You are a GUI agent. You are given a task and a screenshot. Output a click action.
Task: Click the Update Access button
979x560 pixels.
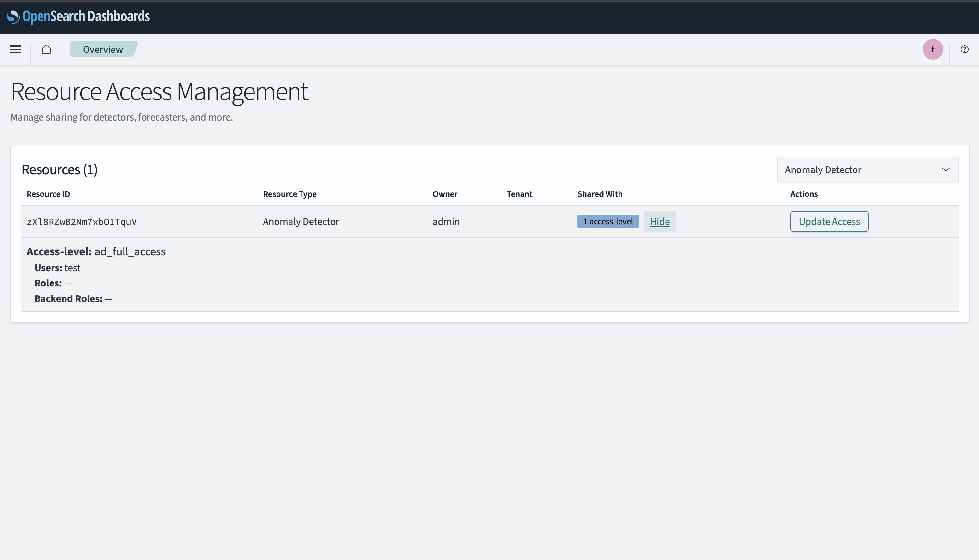tap(829, 222)
